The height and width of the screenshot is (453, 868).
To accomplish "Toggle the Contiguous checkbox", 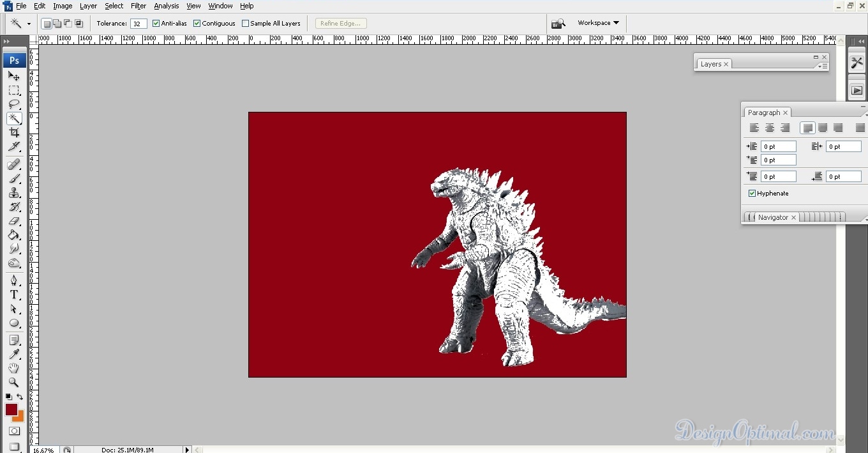I will pos(197,24).
